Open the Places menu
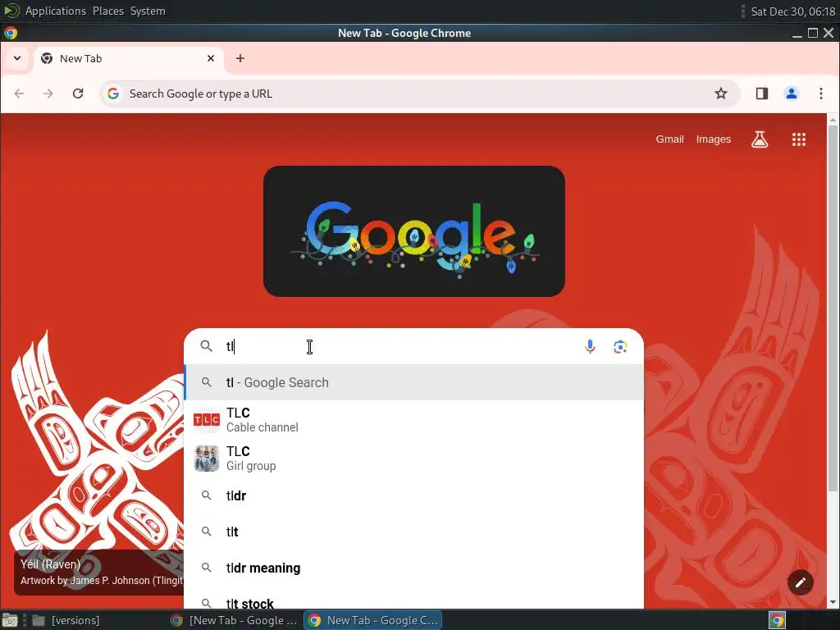Viewport: 840px width, 630px height. pyautogui.click(x=107, y=11)
